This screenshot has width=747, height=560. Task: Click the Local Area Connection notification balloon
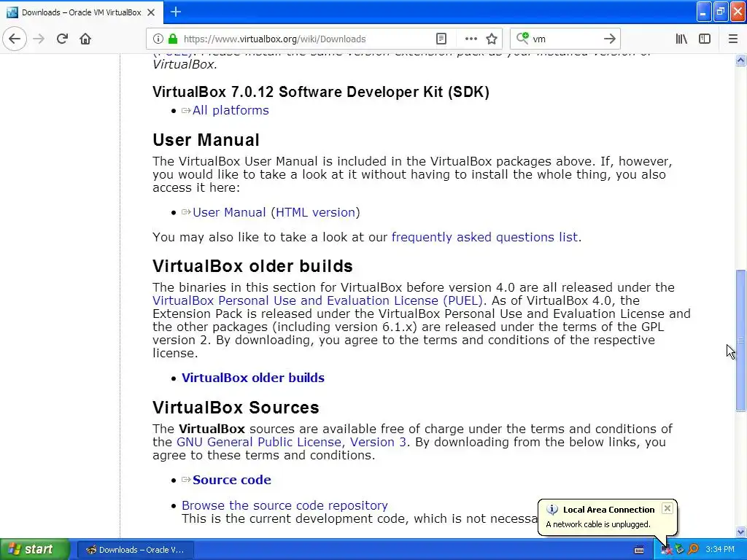tap(608, 517)
